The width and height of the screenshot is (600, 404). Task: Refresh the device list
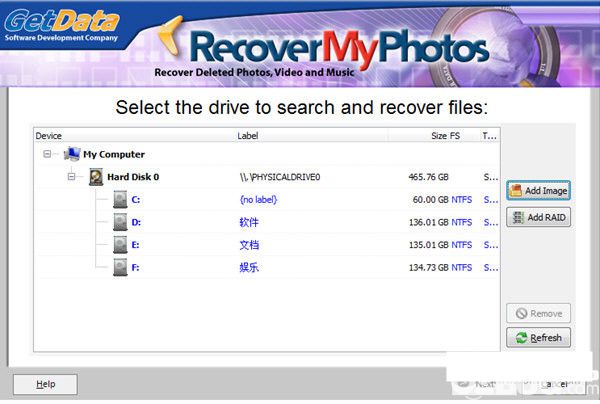click(x=538, y=337)
